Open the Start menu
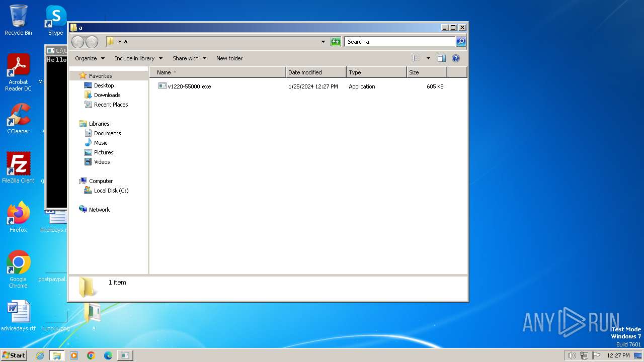This screenshot has width=644, height=362. tap(14, 355)
